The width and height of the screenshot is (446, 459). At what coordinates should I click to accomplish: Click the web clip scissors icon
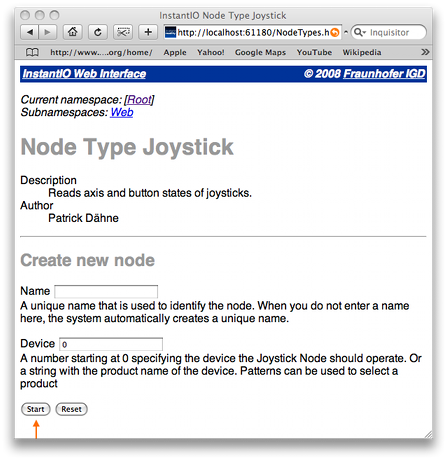tap(123, 32)
